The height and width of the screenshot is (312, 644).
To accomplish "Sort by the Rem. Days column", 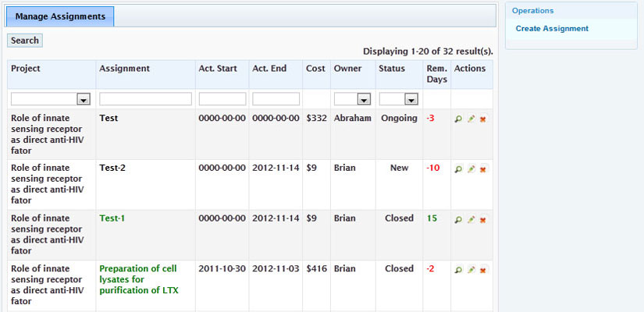I will click(x=436, y=74).
